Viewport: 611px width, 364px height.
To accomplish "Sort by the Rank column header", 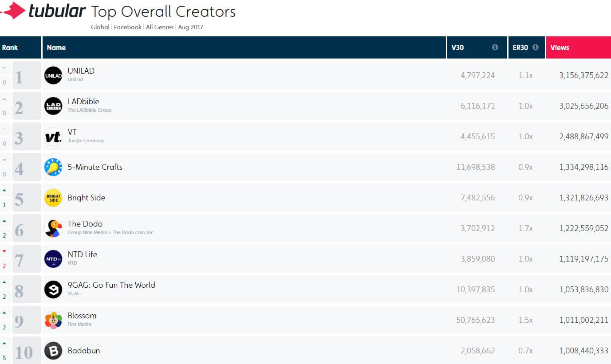I will tap(10, 47).
